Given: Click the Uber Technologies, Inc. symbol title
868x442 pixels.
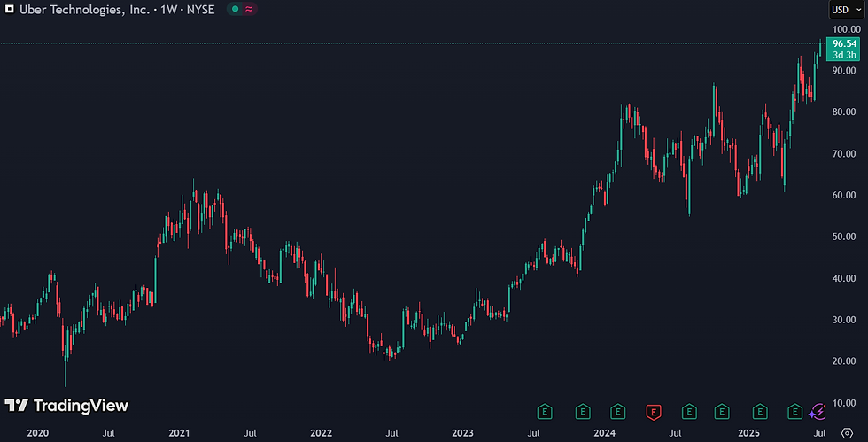Looking at the screenshot, I should click(86, 10).
